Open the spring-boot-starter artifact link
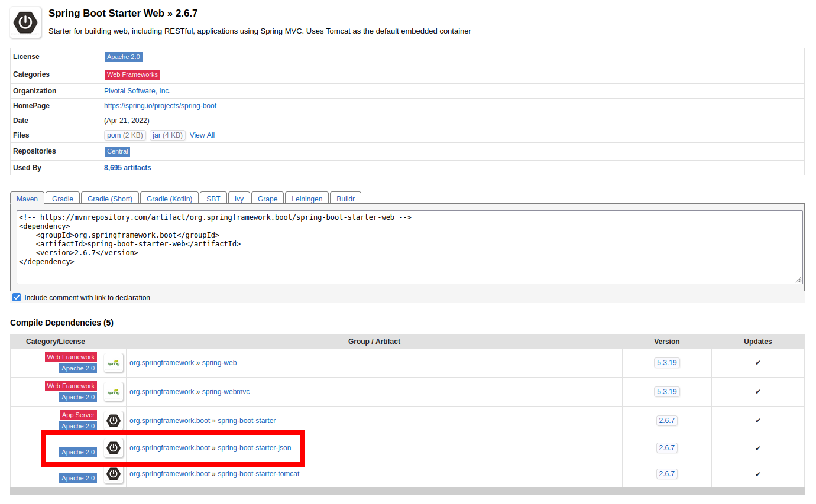The image size is (816, 504). [x=247, y=421]
